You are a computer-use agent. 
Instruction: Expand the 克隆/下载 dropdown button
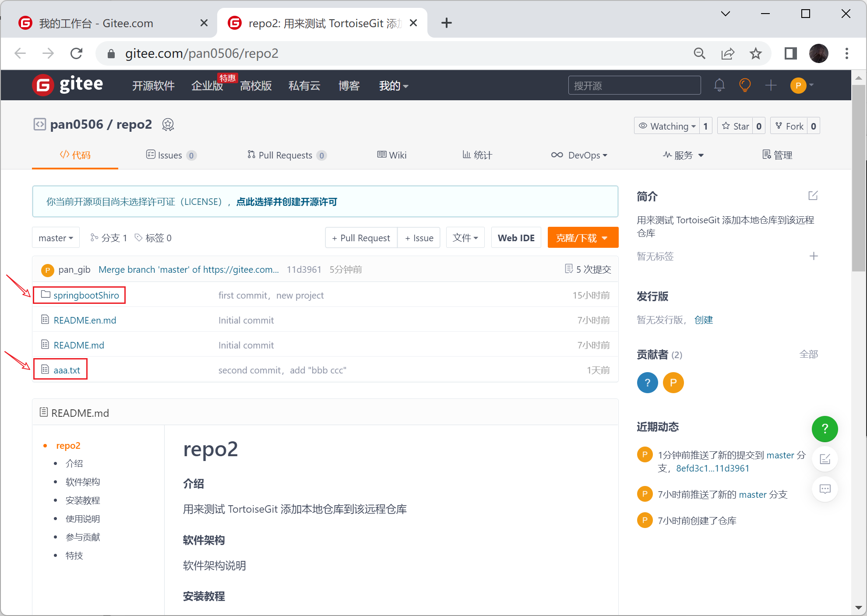pos(582,238)
